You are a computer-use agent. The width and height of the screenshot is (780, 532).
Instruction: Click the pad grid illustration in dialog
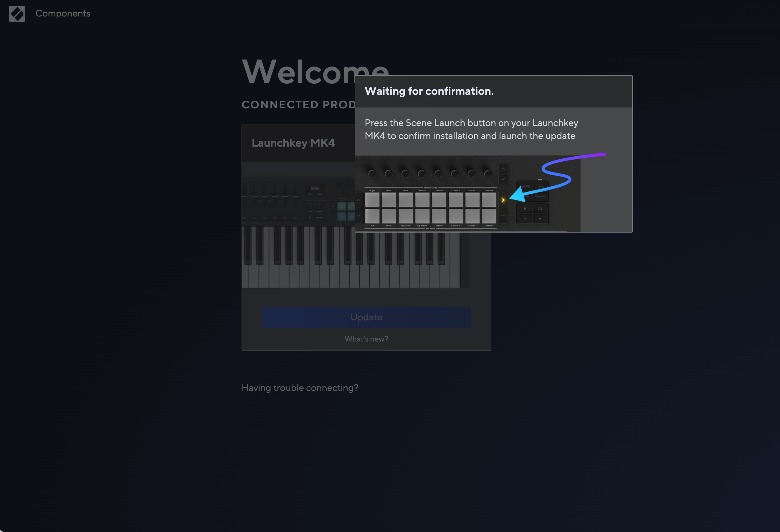pyautogui.click(x=431, y=208)
